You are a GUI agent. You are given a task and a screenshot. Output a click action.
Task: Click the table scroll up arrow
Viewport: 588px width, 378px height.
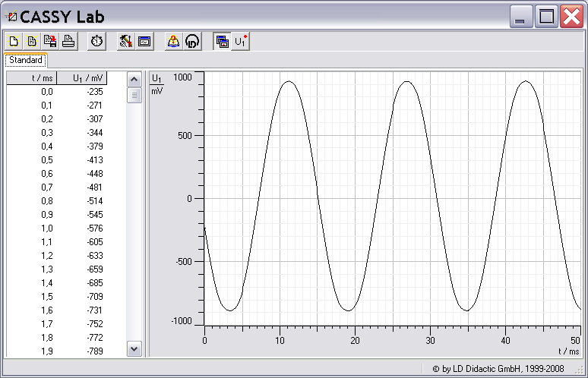[134, 79]
